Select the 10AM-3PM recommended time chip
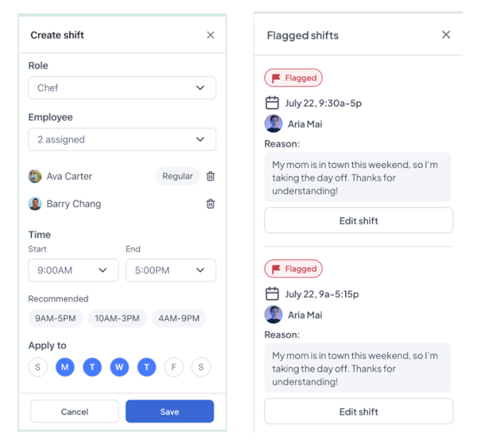Viewport: 477px width, 448px height. pos(118,318)
